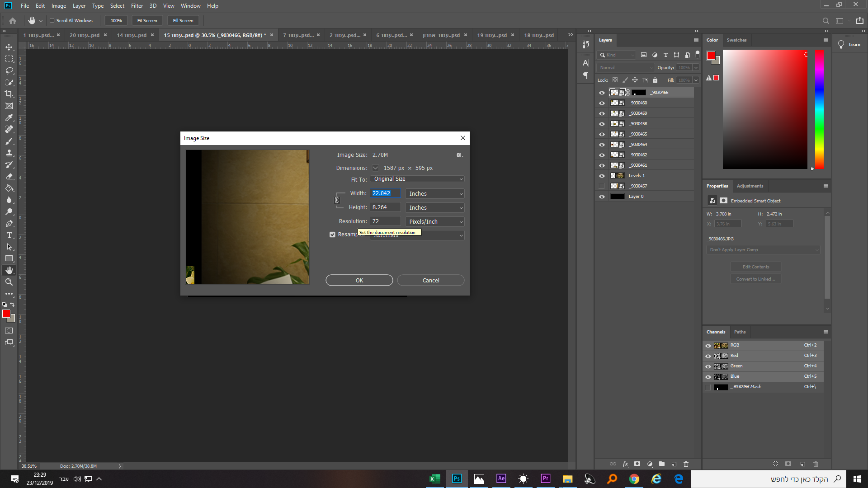Select the Lasso tool
Screen dimensions: 868x488
tap(9, 70)
